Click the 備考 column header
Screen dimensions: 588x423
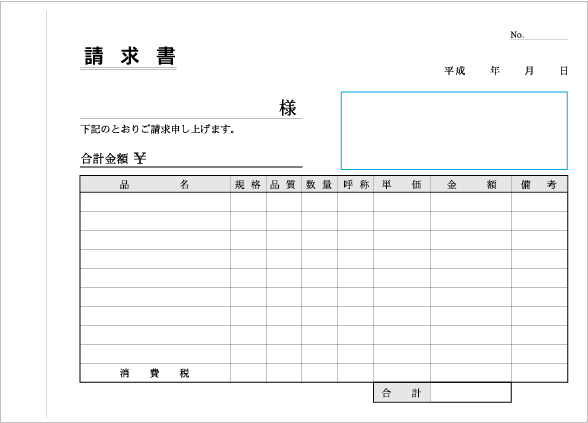pos(539,184)
